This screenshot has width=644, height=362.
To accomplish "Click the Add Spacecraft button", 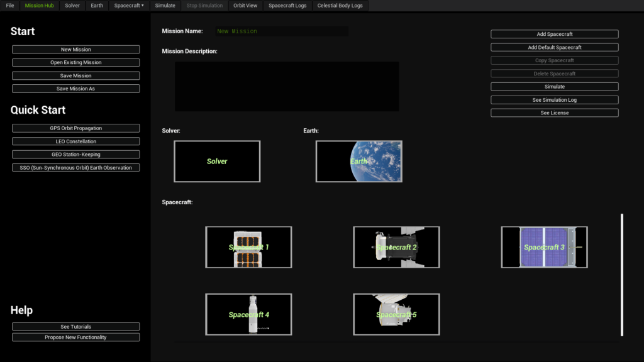I will 554,34.
